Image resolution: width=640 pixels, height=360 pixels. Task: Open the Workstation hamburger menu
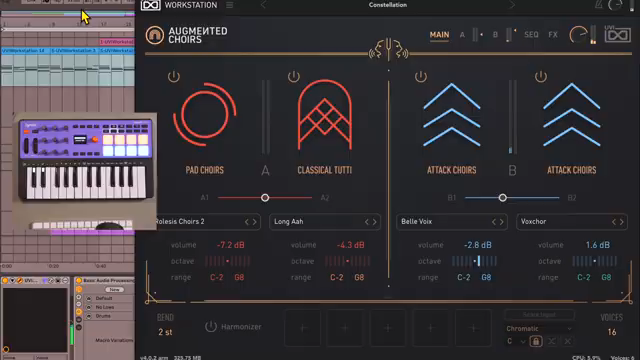[230, 5]
